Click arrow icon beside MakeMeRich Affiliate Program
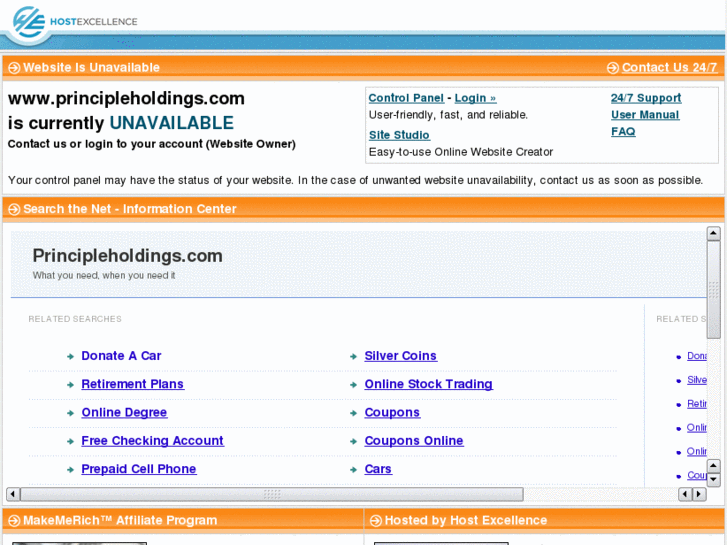 14,520
